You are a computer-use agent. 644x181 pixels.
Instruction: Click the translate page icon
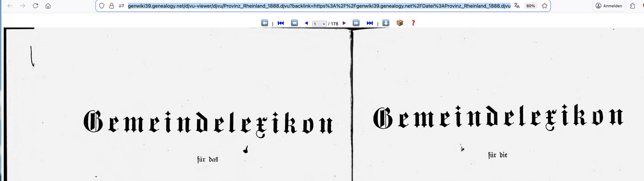517,6
